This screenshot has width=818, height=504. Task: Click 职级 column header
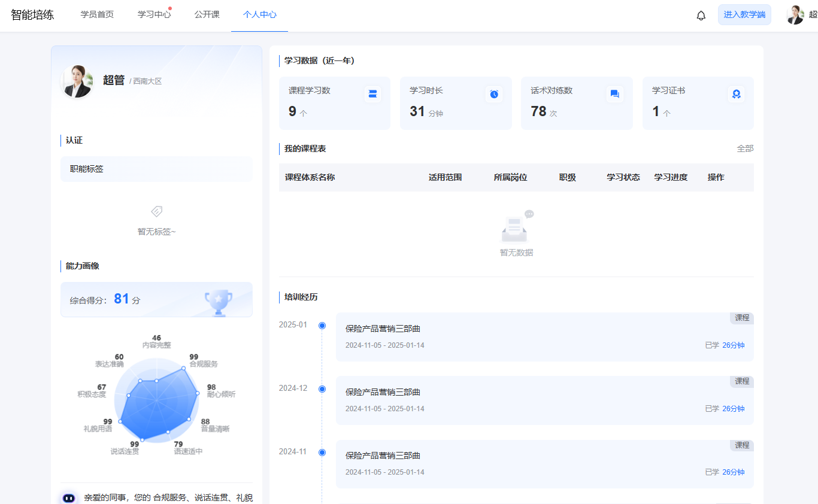click(567, 178)
